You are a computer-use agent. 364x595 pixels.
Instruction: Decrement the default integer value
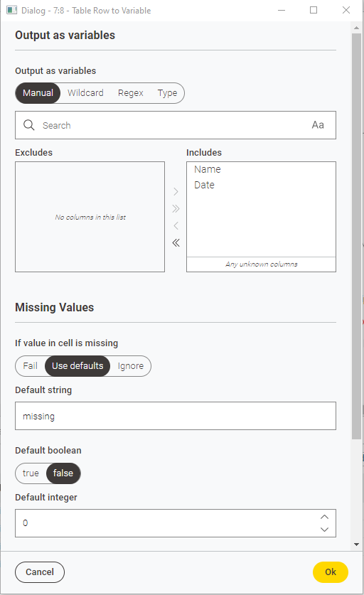pos(324,530)
